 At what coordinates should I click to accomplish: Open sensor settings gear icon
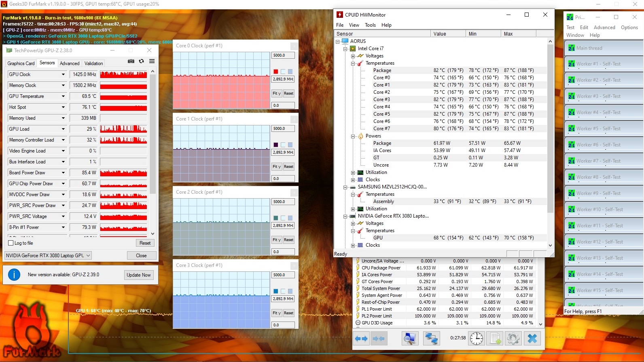[513, 339]
